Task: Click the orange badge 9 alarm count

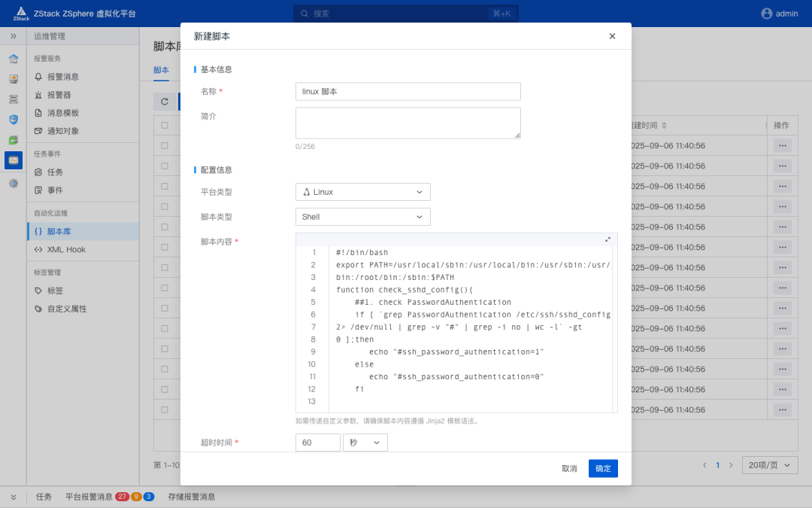Action: click(x=136, y=497)
